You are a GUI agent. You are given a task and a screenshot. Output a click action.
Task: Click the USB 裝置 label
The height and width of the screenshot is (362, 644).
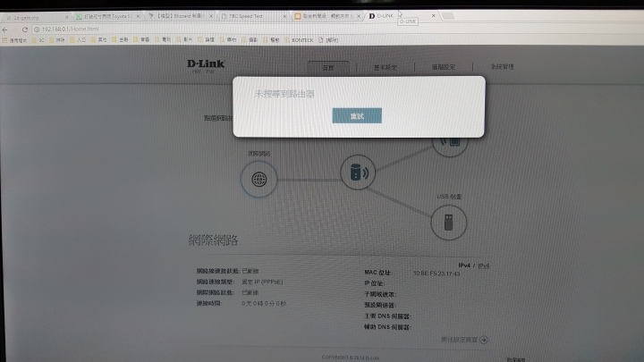pyautogui.click(x=449, y=197)
